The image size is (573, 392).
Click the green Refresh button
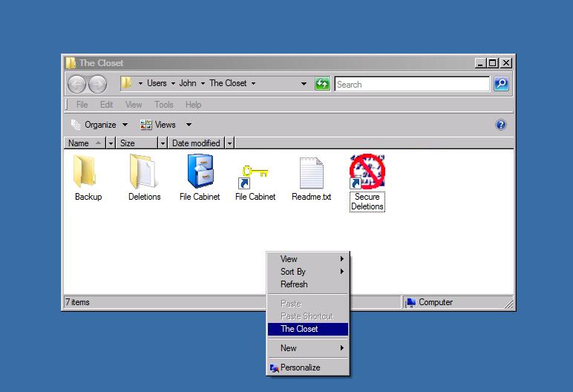click(322, 84)
